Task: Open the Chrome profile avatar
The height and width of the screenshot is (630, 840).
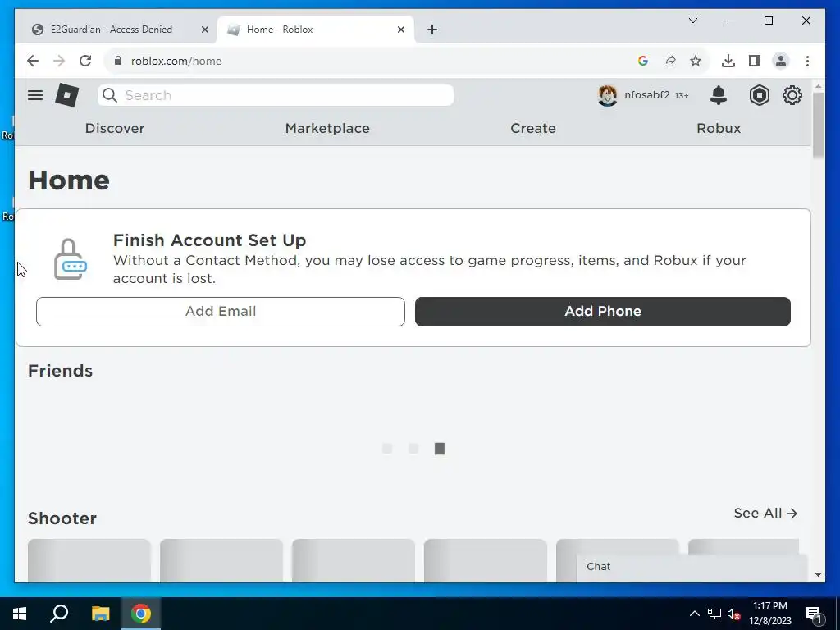Action: (x=781, y=61)
